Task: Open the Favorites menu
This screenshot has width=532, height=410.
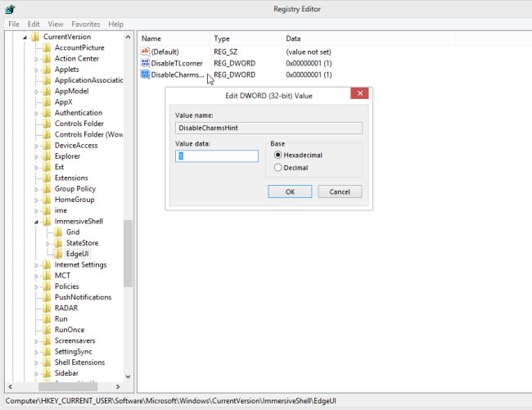Action: [85, 24]
